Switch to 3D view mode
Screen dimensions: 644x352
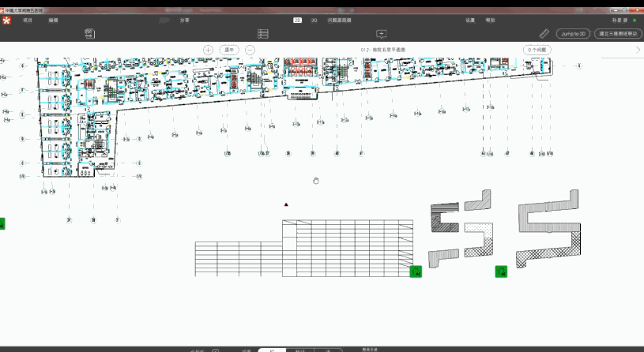(x=314, y=20)
